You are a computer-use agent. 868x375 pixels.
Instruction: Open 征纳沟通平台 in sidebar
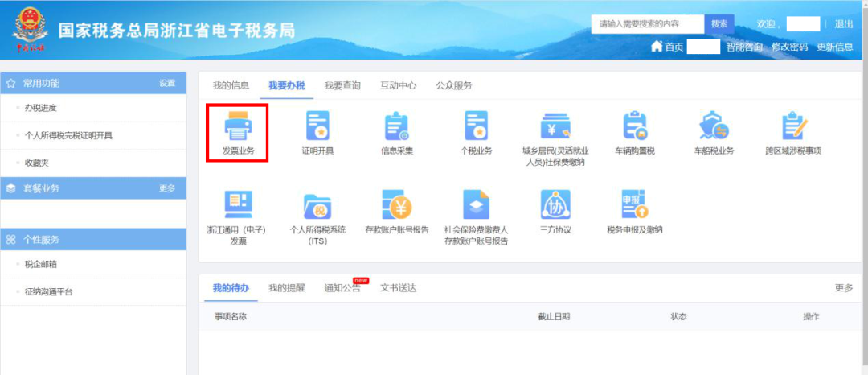click(49, 292)
